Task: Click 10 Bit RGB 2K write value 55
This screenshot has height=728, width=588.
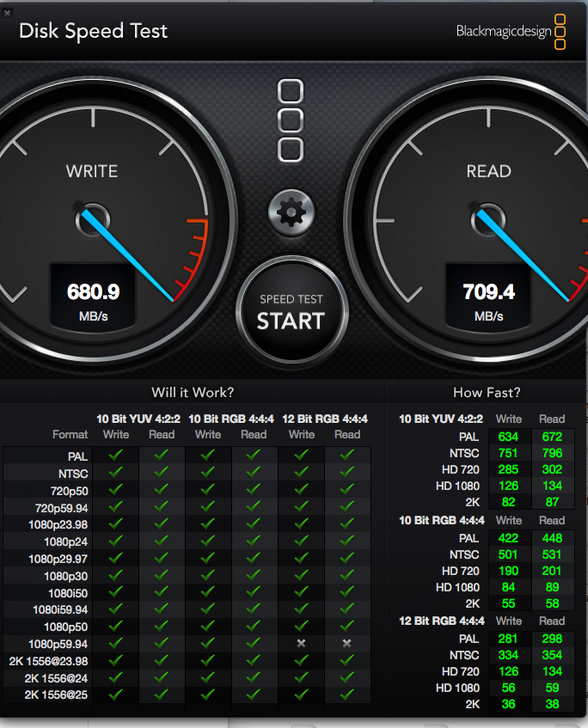Action: (x=508, y=603)
